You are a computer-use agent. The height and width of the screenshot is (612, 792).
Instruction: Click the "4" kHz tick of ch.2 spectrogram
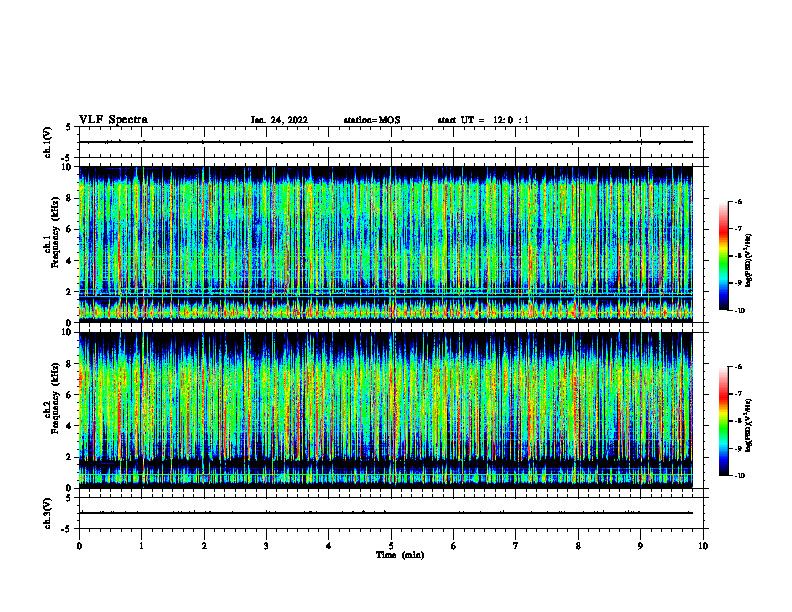point(70,426)
